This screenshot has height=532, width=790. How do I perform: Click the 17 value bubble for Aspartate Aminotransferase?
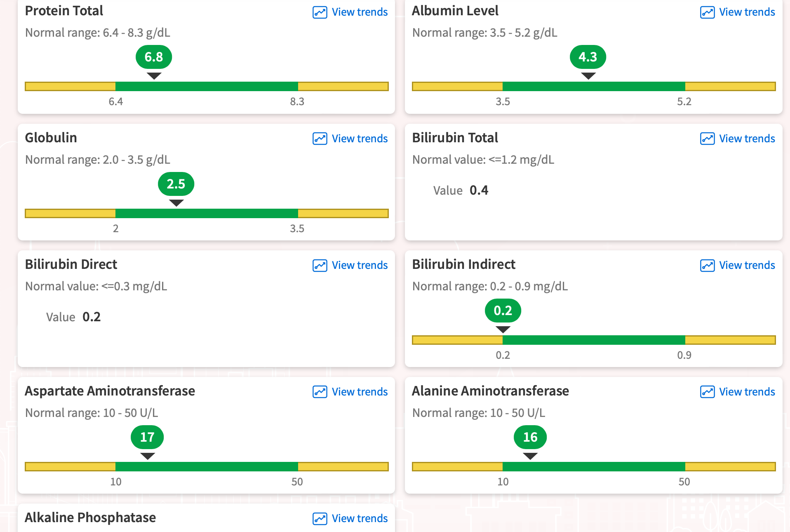pyautogui.click(x=147, y=437)
